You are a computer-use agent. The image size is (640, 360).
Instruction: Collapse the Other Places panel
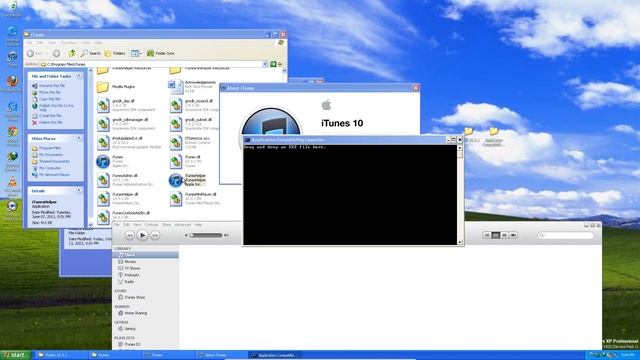[x=79, y=138]
